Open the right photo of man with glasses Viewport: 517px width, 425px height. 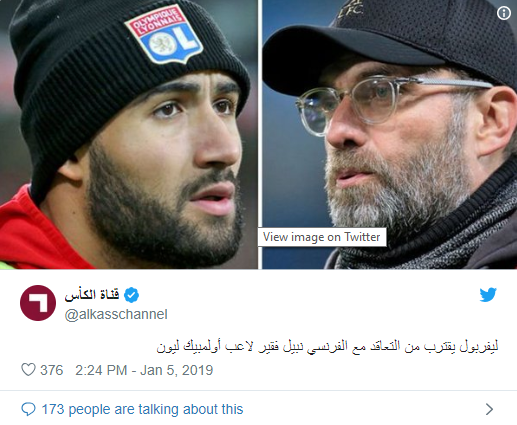[390, 134]
